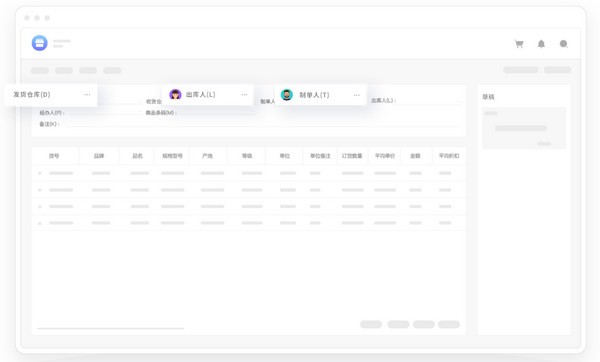Click the wide gray button at toolbar right

coord(521,70)
